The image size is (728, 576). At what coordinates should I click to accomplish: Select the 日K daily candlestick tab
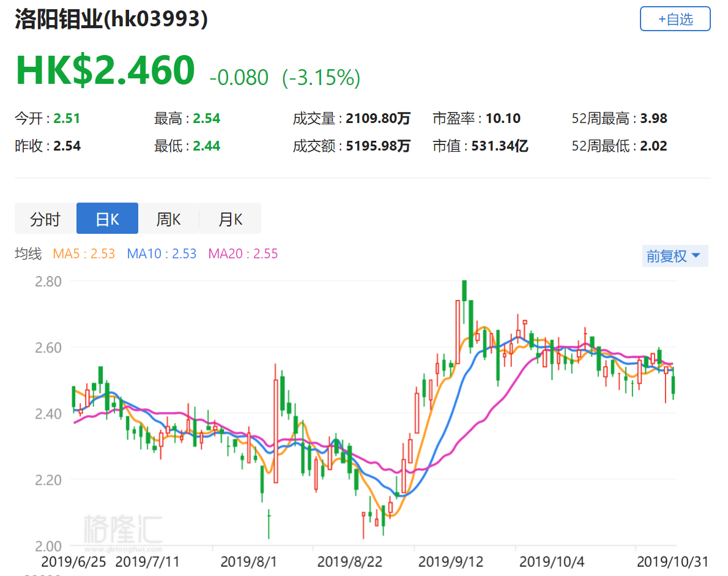107,219
